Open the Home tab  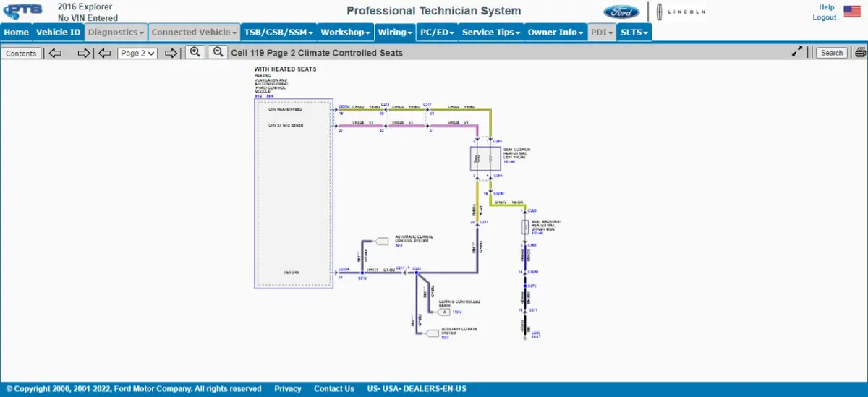point(17,32)
